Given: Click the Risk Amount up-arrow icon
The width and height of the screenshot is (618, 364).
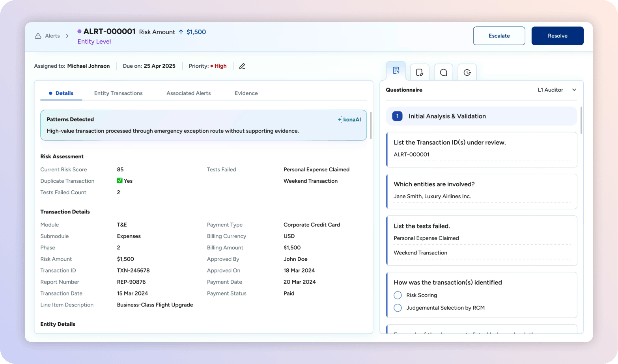Looking at the screenshot, I should [x=181, y=32].
